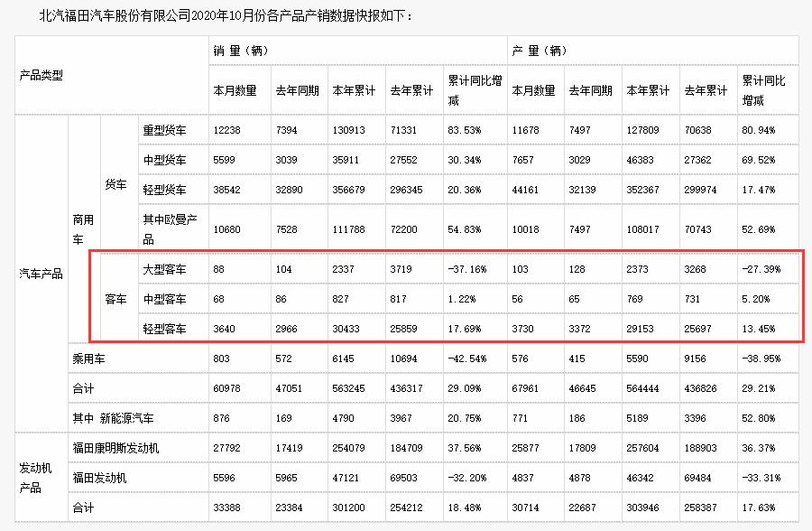
Task: Select value 30433 in 轻型客车 row
Action: pyautogui.click(x=346, y=329)
